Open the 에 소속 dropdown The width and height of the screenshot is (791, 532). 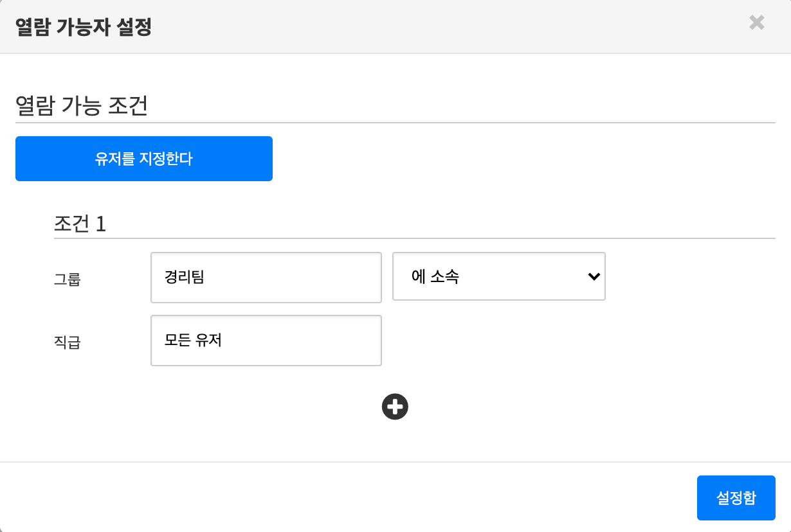click(x=498, y=276)
